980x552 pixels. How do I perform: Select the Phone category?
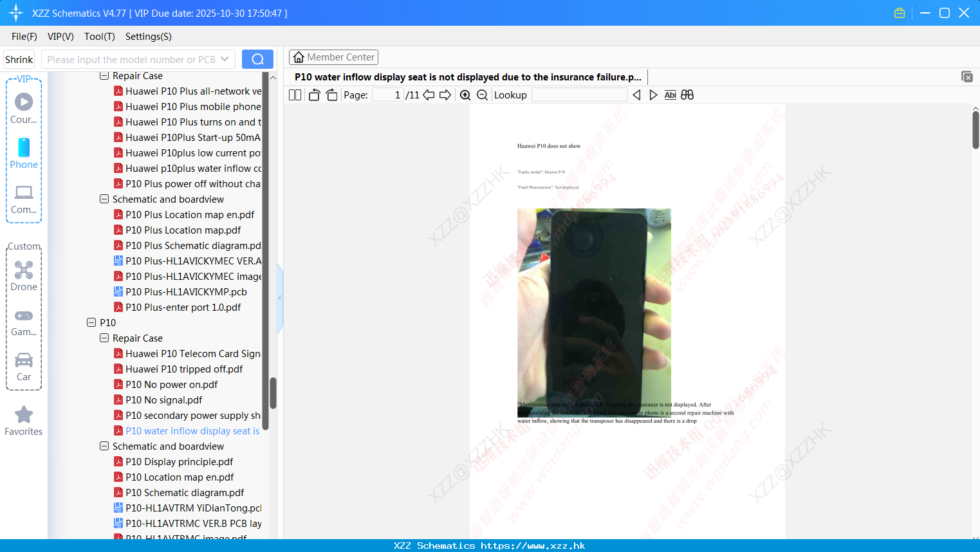coord(24,154)
